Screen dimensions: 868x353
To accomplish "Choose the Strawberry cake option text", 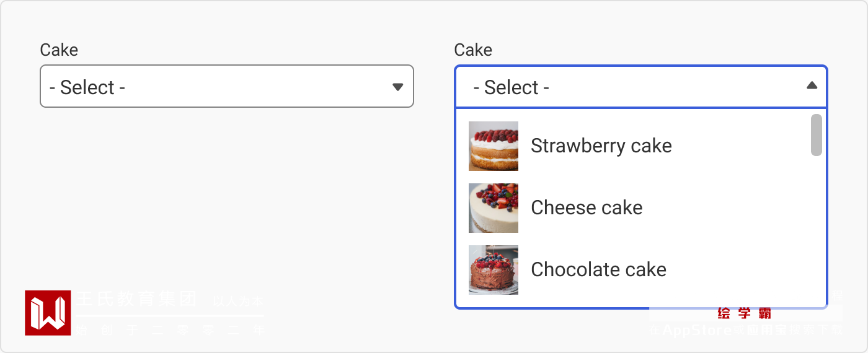I will pos(601,146).
